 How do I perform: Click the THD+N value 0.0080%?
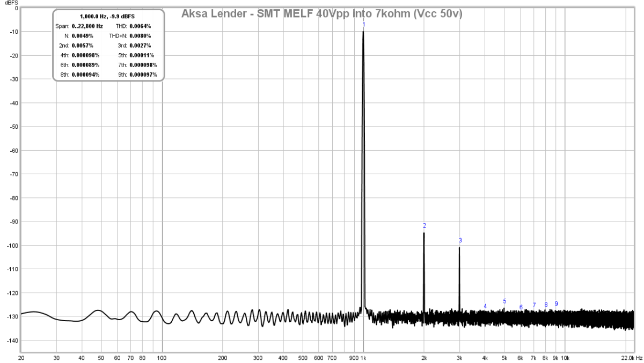[140, 36]
